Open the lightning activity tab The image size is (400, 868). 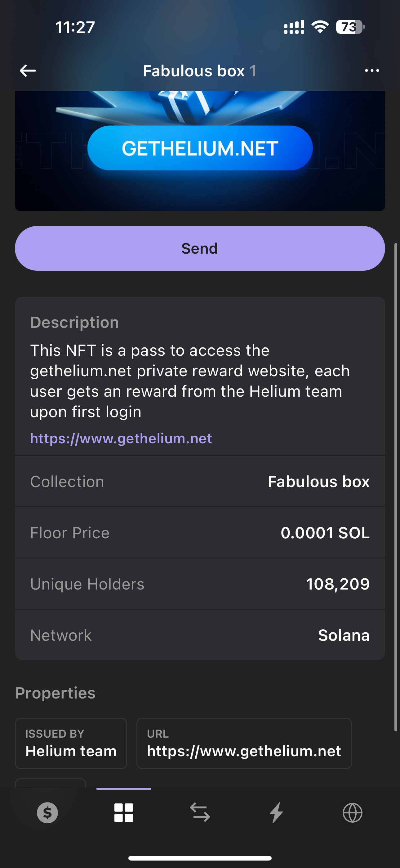tap(276, 813)
